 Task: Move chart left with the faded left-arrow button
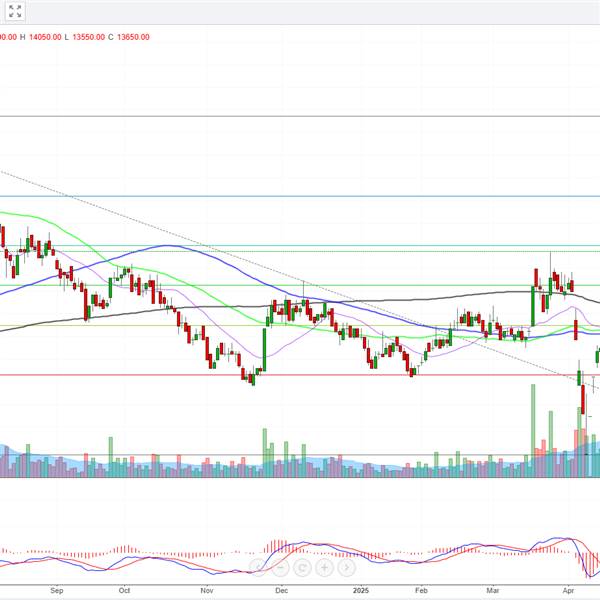[x=258, y=567]
